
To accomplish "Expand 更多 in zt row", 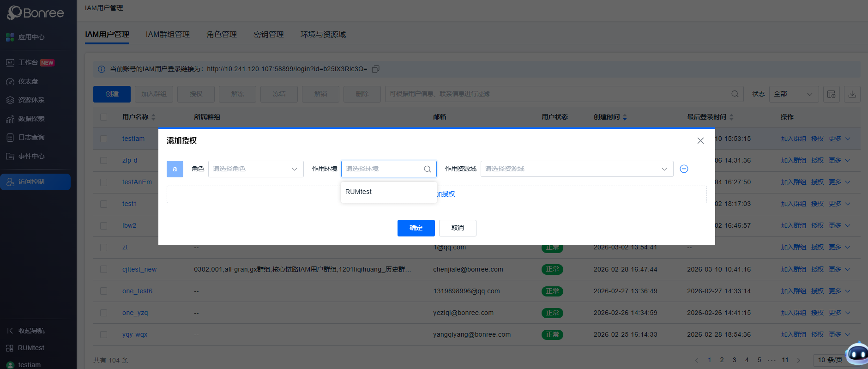I will 839,248.
